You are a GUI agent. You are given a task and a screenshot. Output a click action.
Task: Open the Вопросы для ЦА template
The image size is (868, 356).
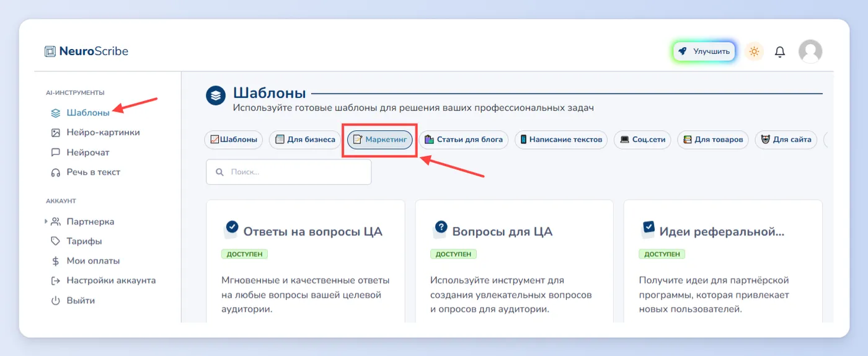[502, 232]
